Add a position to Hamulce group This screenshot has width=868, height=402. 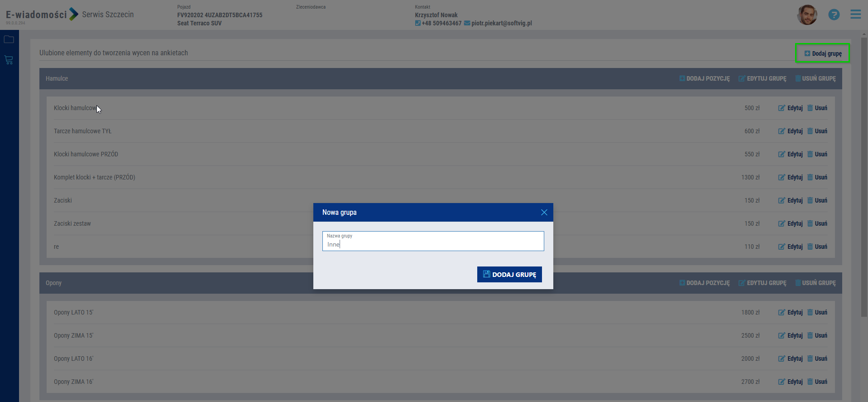click(x=705, y=78)
